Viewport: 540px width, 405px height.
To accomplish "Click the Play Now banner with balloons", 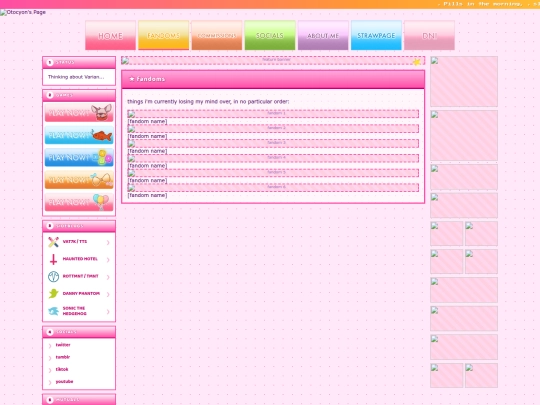I will point(79,202).
